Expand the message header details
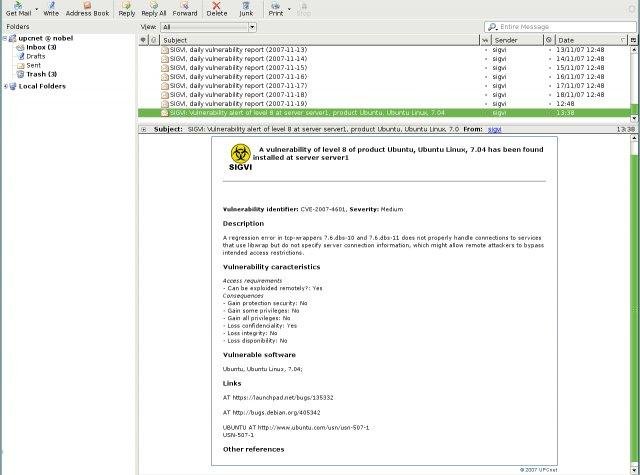 point(144,129)
